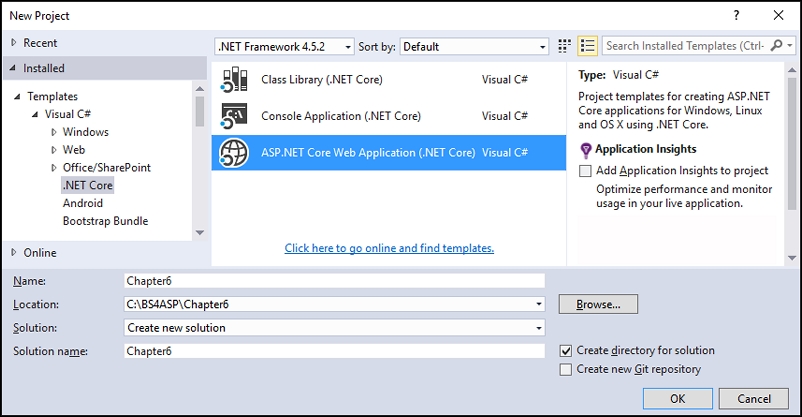Screen dimensions: 802x417
Task: Expand the Online section
Action: [14, 253]
